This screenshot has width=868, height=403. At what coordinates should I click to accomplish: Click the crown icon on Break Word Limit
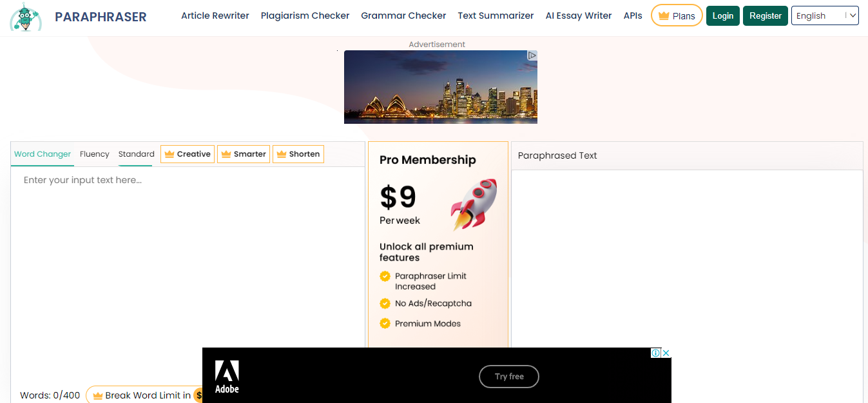tap(98, 395)
